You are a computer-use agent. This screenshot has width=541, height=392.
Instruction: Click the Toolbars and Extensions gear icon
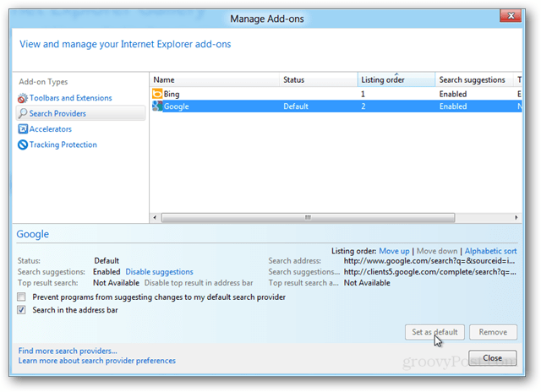[x=23, y=98]
